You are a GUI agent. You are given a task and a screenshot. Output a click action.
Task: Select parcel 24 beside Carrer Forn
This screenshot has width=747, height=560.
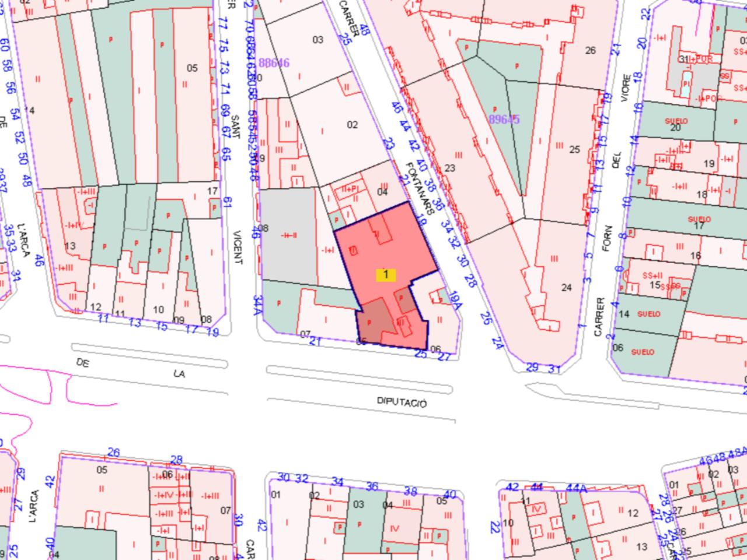click(566, 287)
